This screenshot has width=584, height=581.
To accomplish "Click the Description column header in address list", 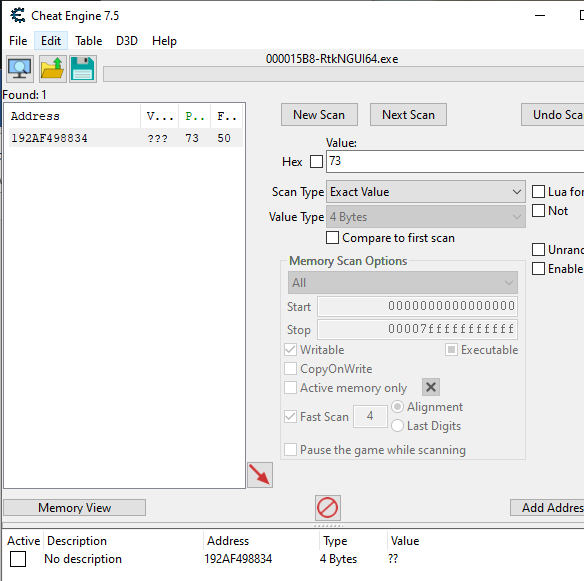I will pyautogui.click(x=123, y=541).
